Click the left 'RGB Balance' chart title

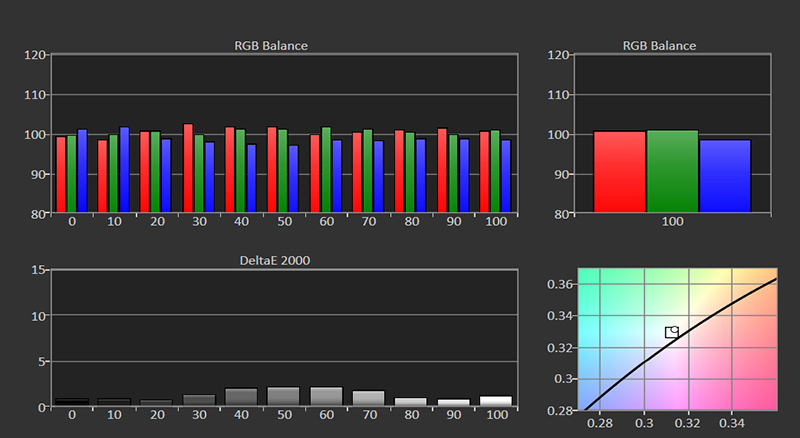coord(271,46)
